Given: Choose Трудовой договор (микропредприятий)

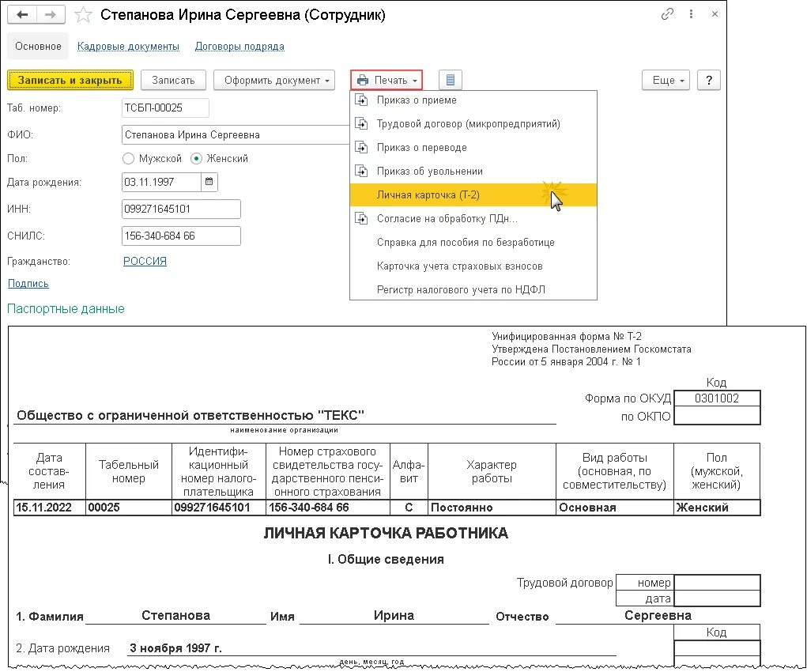Looking at the screenshot, I should 473,124.
